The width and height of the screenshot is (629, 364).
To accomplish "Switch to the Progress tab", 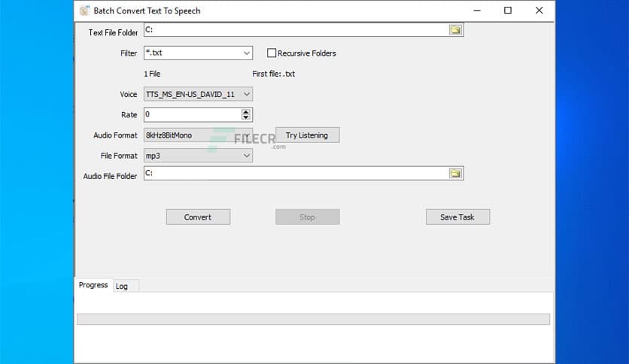I will coord(93,285).
